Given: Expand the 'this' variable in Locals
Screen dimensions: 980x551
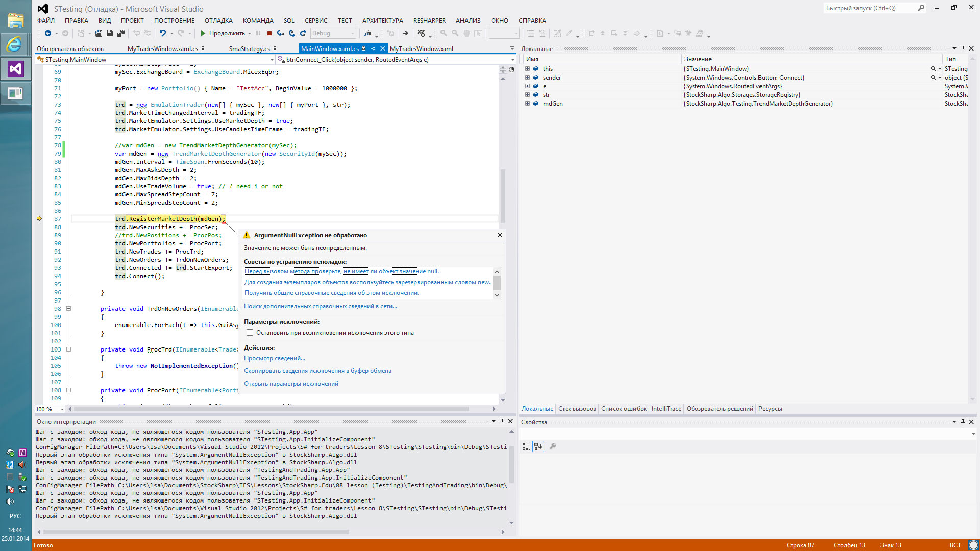Looking at the screenshot, I should point(527,69).
